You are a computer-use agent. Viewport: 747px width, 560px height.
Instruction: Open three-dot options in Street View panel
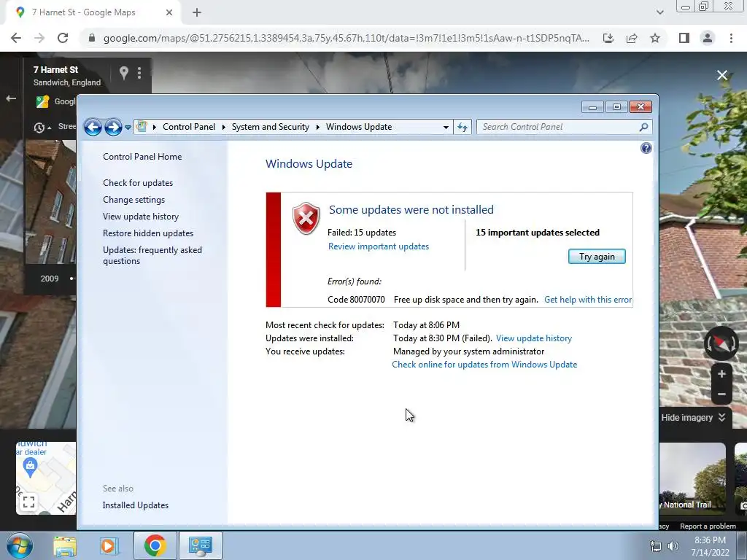tap(139, 73)
